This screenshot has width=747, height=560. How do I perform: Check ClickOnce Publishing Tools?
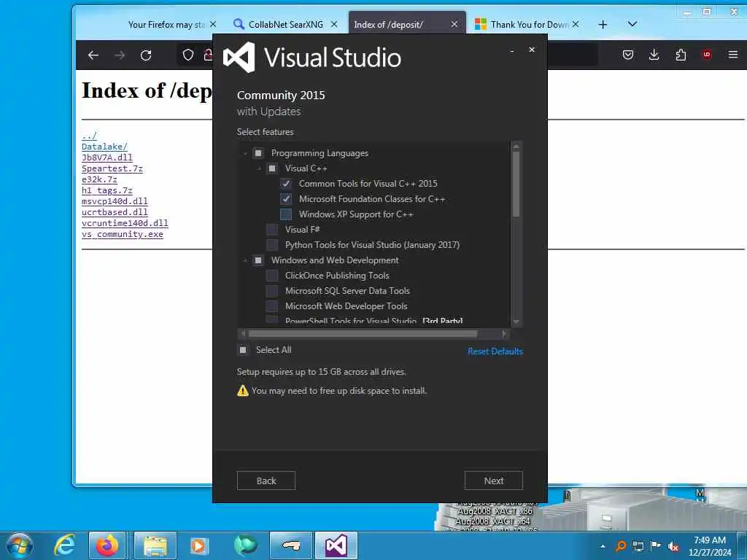[272, 276]
